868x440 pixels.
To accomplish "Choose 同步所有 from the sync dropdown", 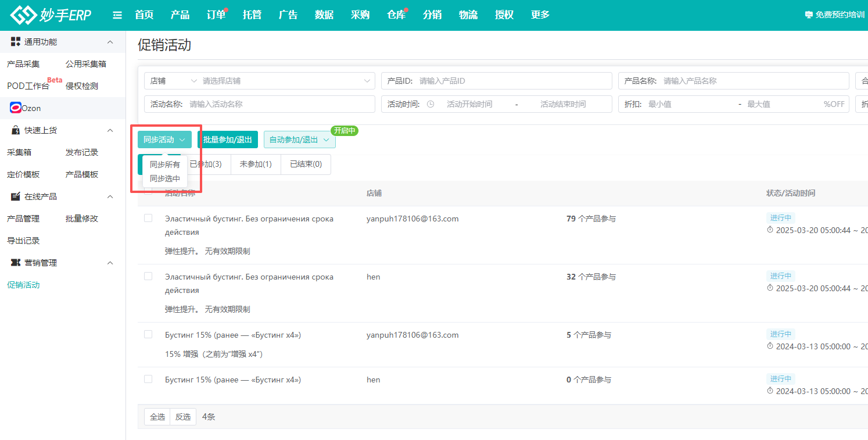I will click(165, 164).
